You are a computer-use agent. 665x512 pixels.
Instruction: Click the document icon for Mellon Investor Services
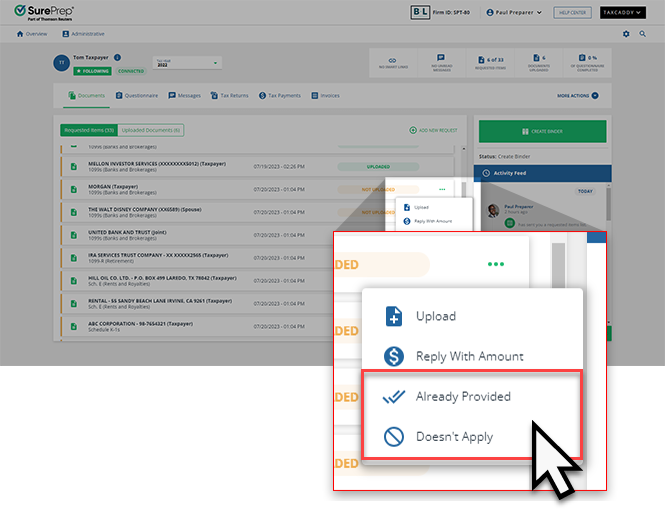pos(74,167)
